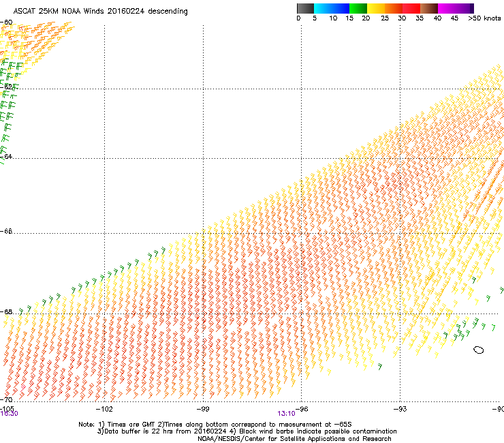
Task: Click the cyan-blue 5-15 knots legend segment
Action: 332,8
